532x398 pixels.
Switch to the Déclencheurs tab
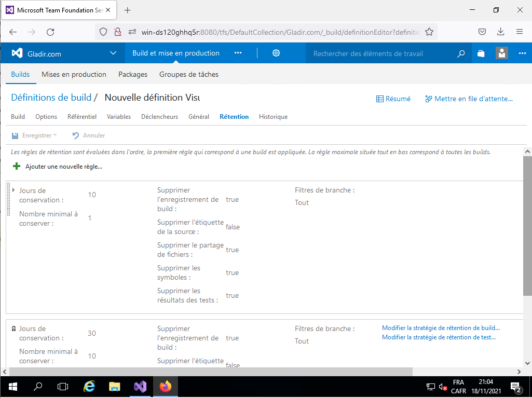pyautogui.click(x=159, y=117)
